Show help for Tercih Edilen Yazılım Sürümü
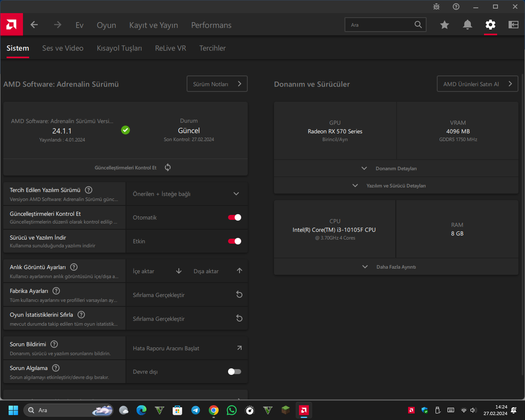 click(x=89, y=190)
